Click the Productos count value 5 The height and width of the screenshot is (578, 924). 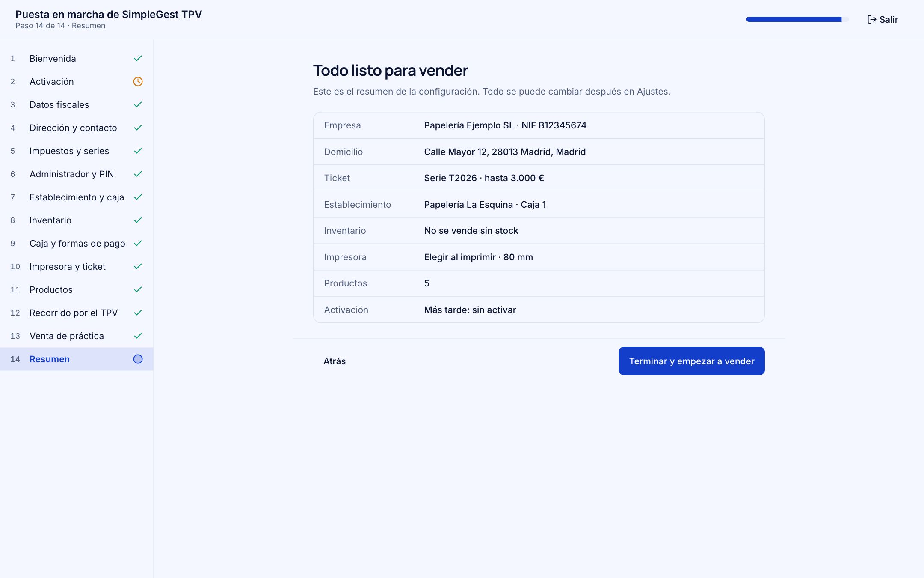[x=426, y=283]
